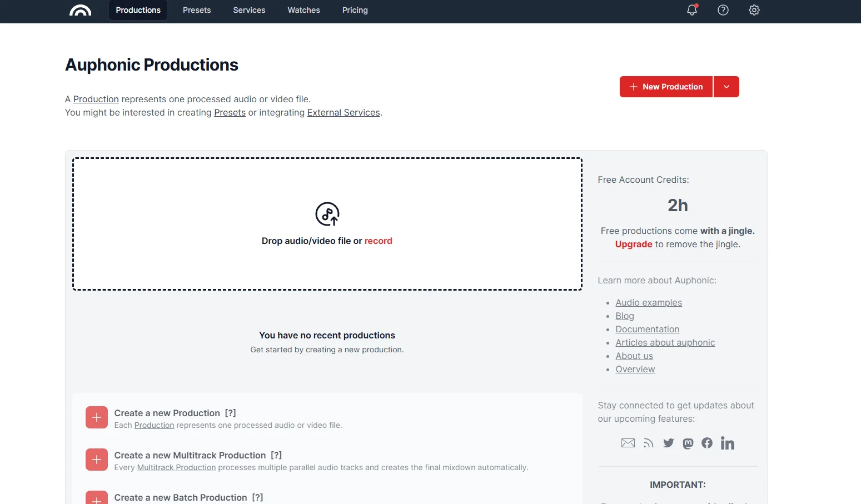This screenshot has height=504, width=861.
Task: Click Create a new Production heading
Action: point(167,413)
